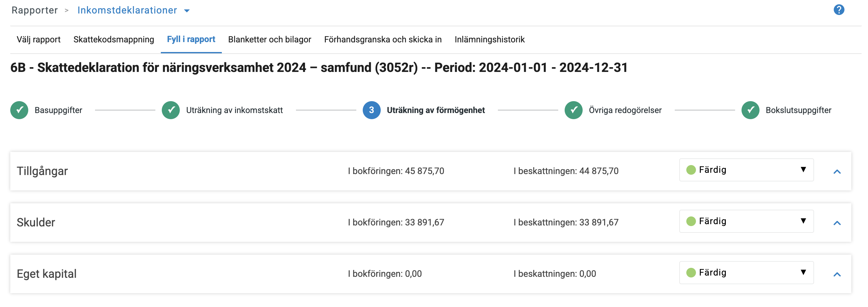868x307 pixels.
Task: Click the Basuppgifter completed step icon
Action: [x=19, y=110]
